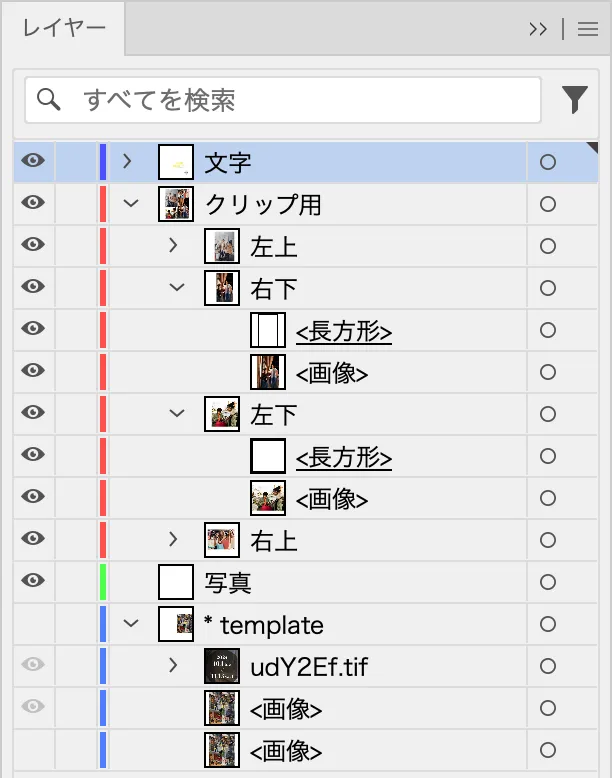The width and height of the screenshot is (612, 778).
Task: Click the target circle for 文字 layer
Action: pos(547,162)
